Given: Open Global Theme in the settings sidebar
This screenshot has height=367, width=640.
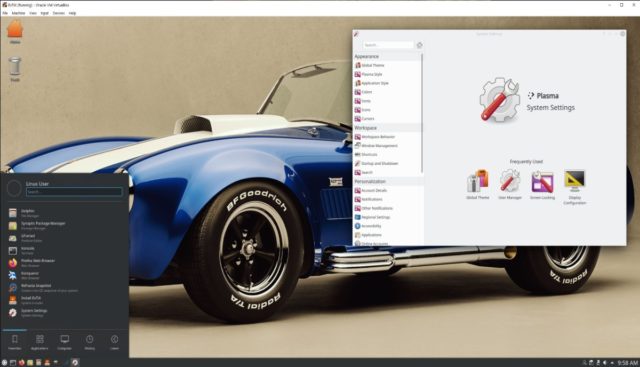Looking at the screenshot, I should pyautogui.click(x=369, y=65).
